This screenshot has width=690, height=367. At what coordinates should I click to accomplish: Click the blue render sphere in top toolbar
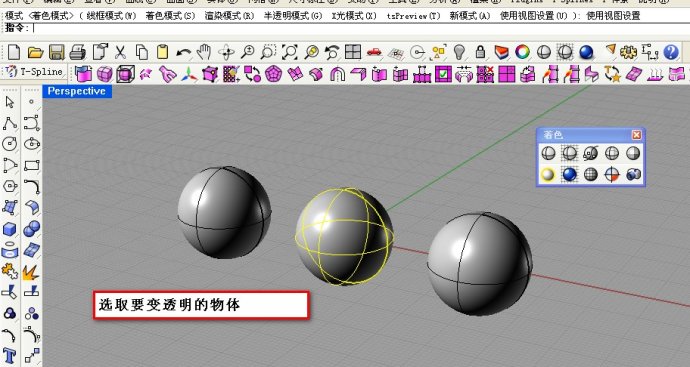pos(586,52)
